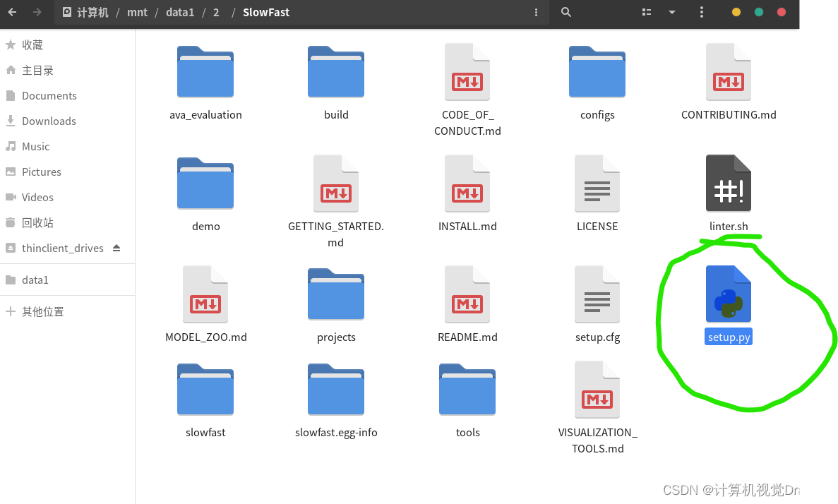Select the projects folder icon

(335, 294)
